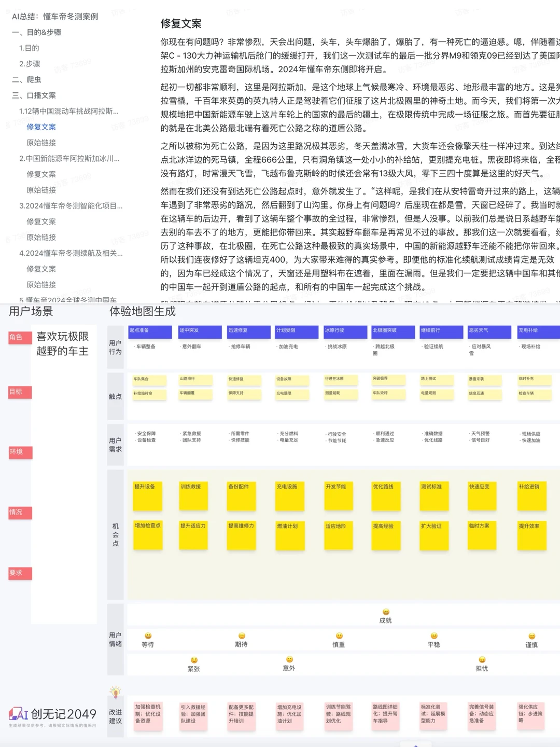Screen dimensions: 560x747
Task: Select the 担忧 emotion emoji
Action: click(x=482, y=660)
